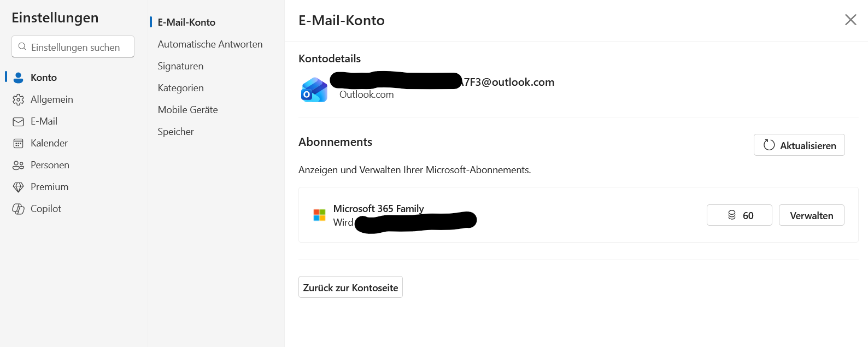Select E-Mail-Konto in the submenu
868x347 pixels.
[x=186, y=22]
